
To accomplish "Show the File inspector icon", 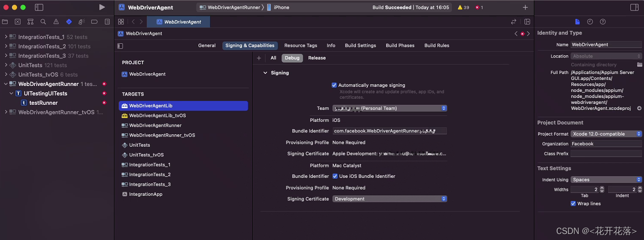I will pyautogui.click(x=577, y=22).
